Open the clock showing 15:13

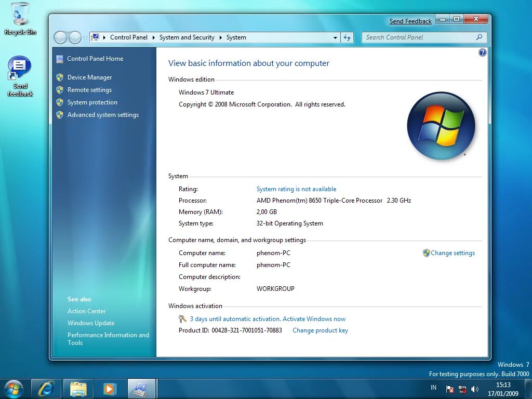point(503,389)
